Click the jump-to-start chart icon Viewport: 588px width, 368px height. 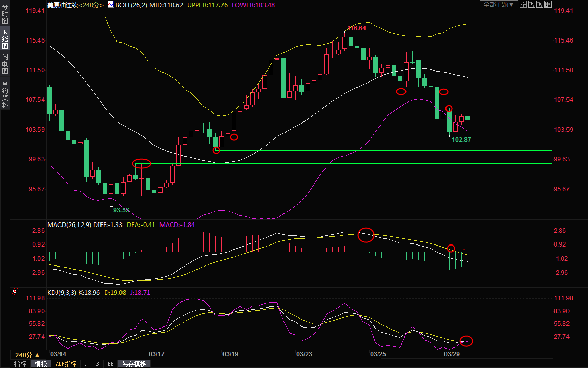coord(532,4)
